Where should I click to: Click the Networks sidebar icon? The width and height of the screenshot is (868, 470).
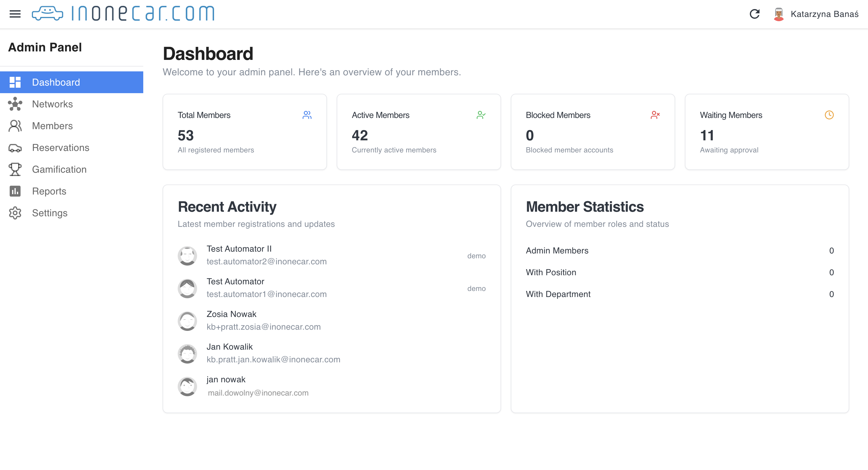tap(15, 104)
